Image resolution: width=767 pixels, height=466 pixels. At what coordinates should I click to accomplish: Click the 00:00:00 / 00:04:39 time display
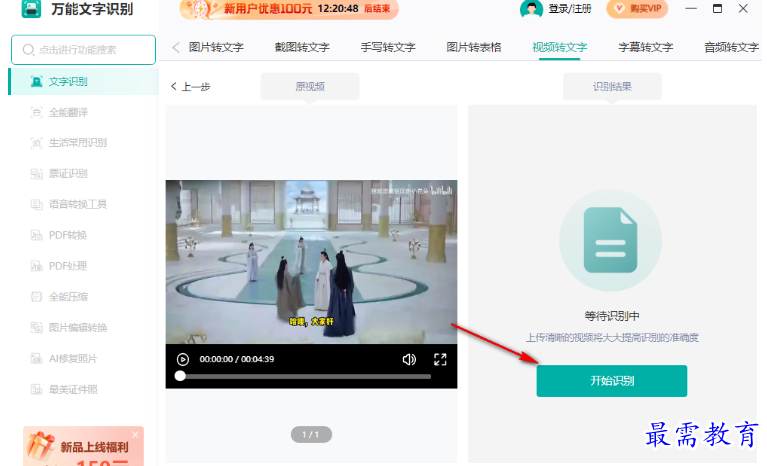click(x=237, y=359)
